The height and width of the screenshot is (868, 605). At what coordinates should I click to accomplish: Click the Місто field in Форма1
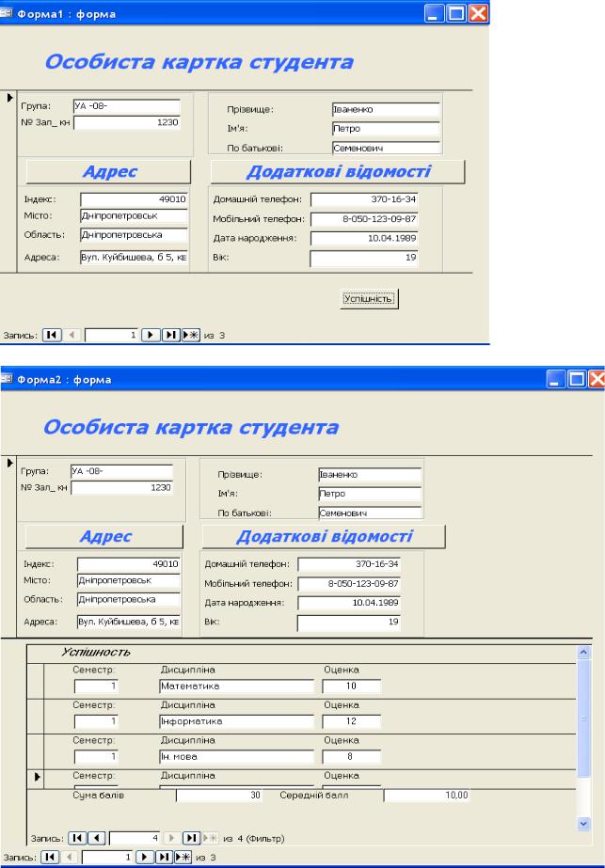134,216
